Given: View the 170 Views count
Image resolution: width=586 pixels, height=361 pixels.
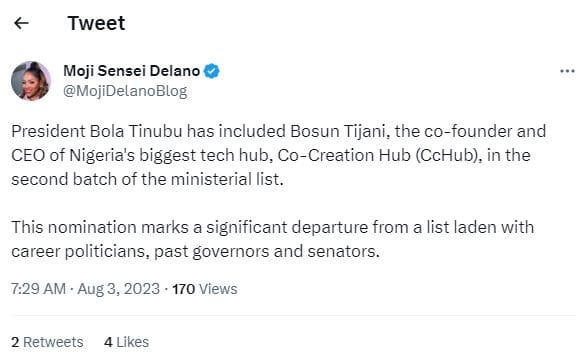Looking at the screenshot, I should (204, 289).
